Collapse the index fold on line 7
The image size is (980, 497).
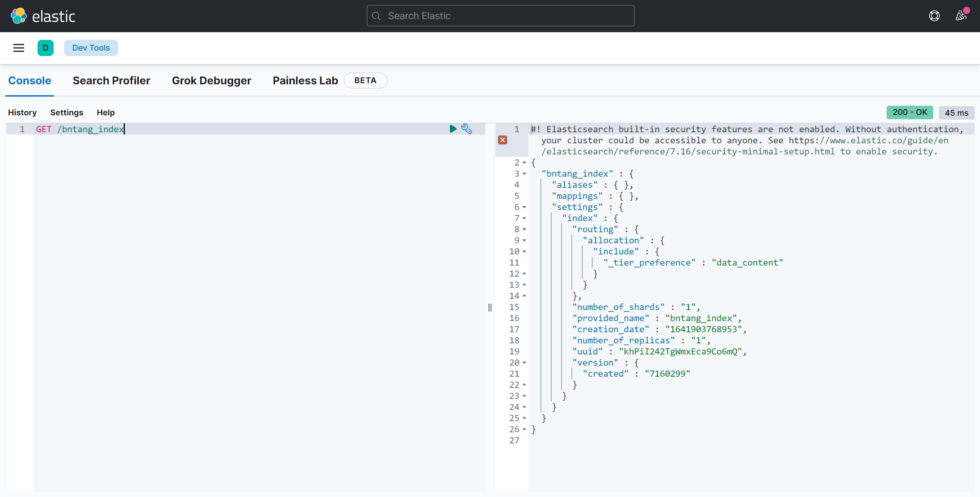point(524,218)
